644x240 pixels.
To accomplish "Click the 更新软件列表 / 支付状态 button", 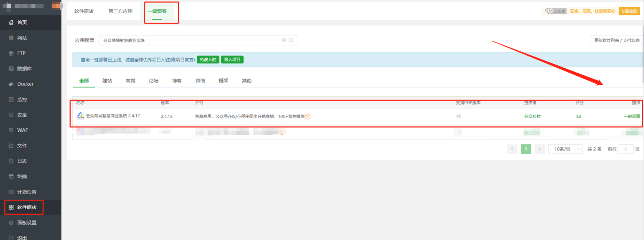I will [x=616, y=40].
